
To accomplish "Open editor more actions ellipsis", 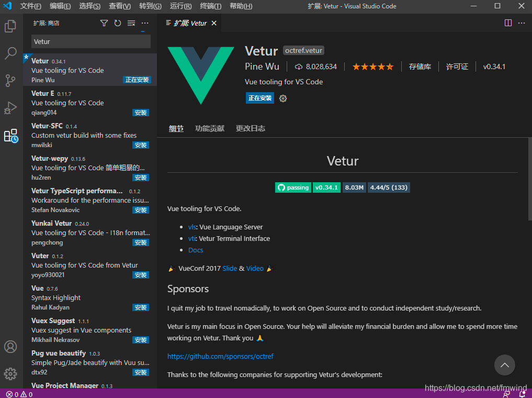I will coord(522,23).
